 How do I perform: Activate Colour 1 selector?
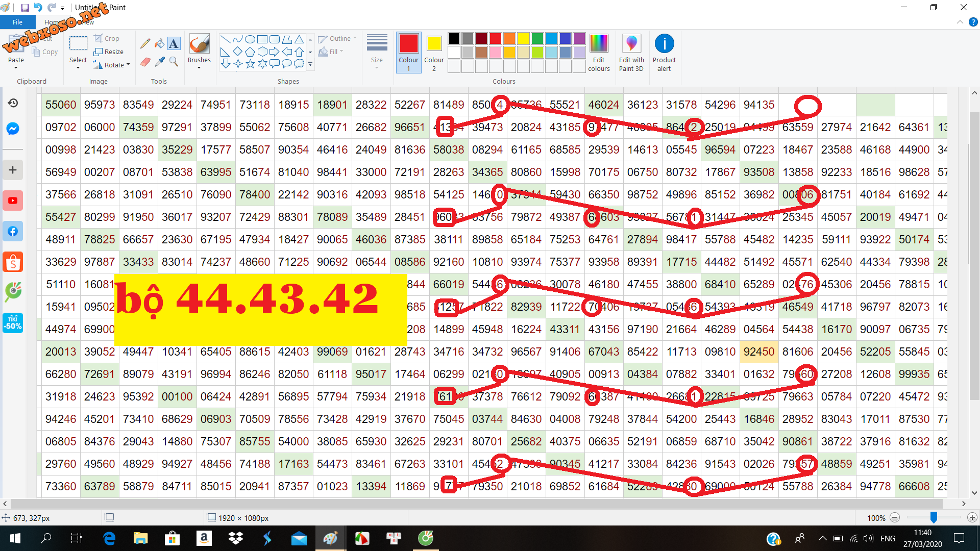408,52
